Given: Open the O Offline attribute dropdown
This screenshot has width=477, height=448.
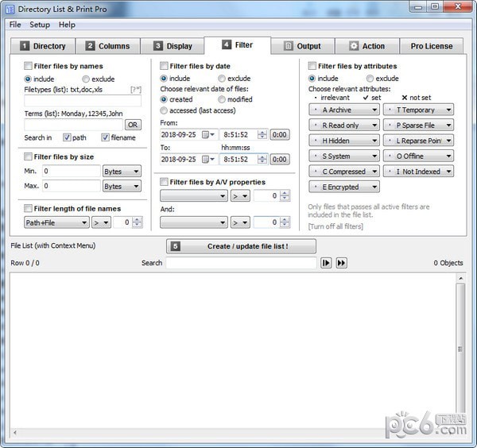Looking at the screenshot, I should (x=418, y=156).
